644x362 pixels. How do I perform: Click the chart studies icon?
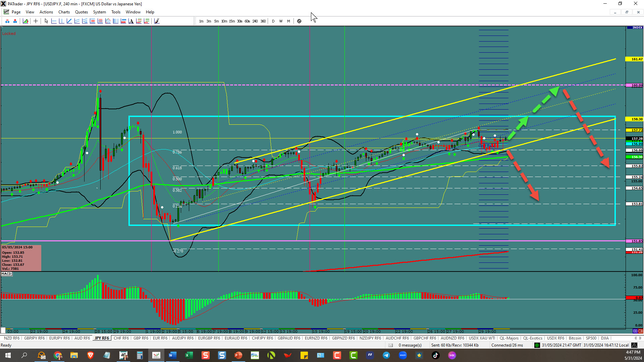[25, 21]
